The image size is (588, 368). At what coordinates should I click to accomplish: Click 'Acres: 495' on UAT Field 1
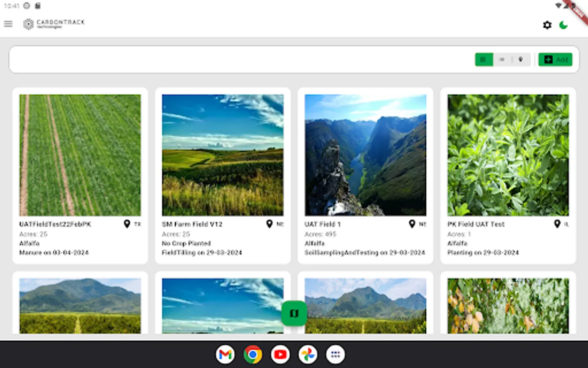pyautogui.click(x=321, y=234)
